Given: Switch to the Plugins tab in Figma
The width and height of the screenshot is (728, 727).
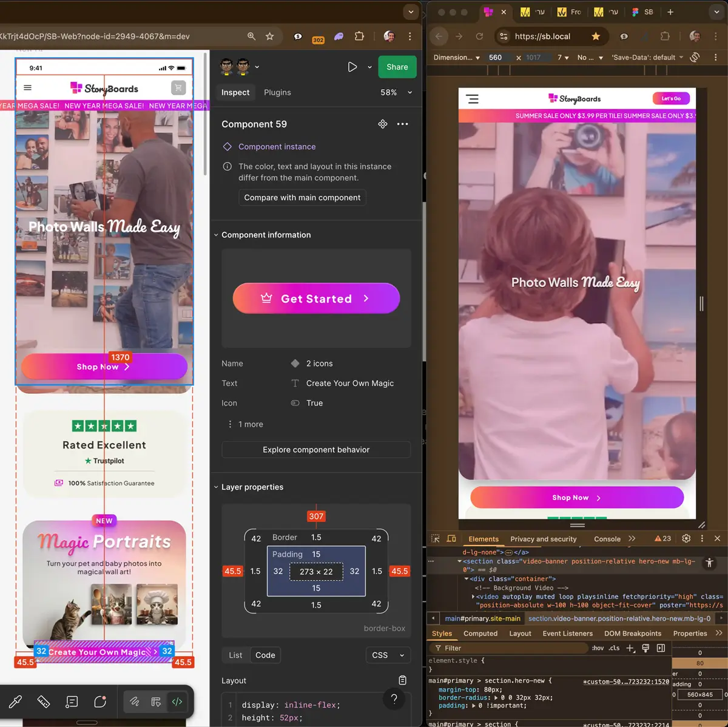Looking at the screenshot, I should (277, 92).
